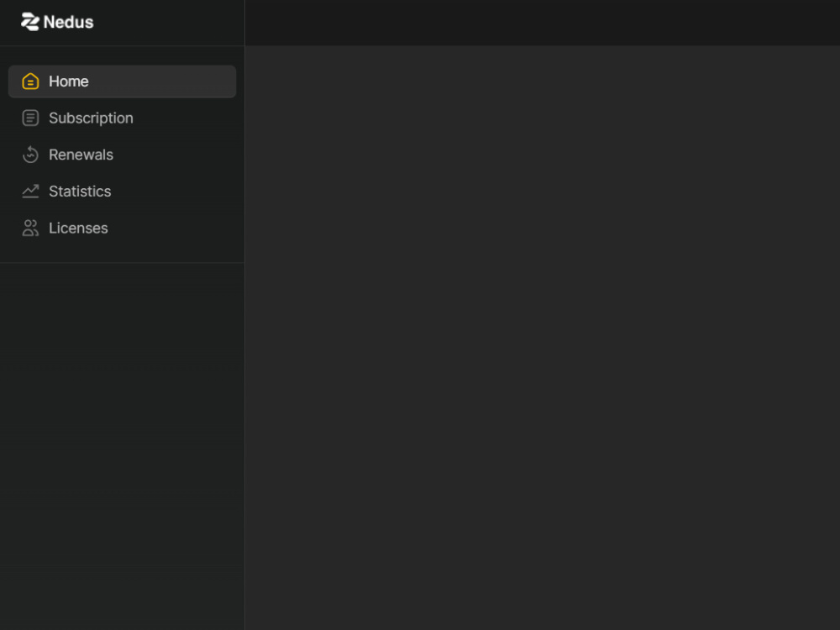The height and width of the screenshot is (630, 840).
Task: Click the Renewals circular arrow icon
Action: [30, 155]
